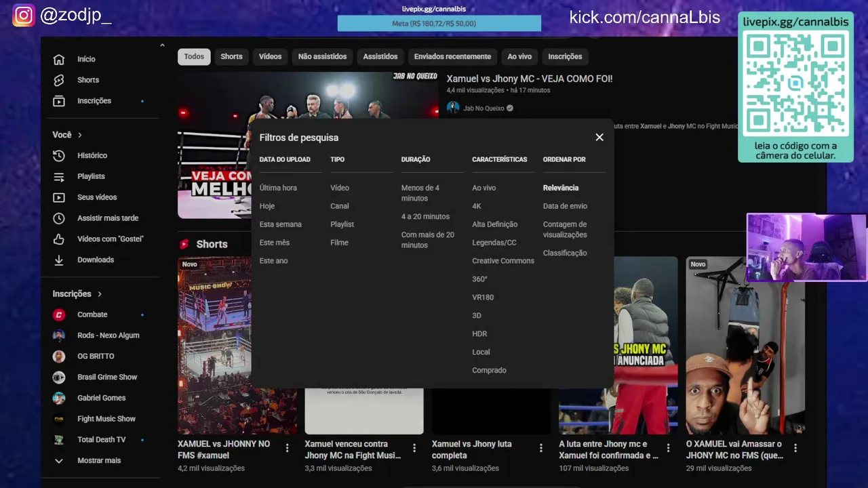Open Assistir mais tarde icon
The image size is (868, 488).
click(59, 218)
